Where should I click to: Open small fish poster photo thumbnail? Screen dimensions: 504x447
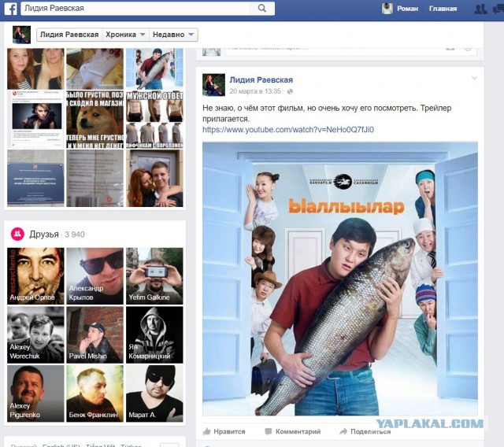(x=154, y=68)
